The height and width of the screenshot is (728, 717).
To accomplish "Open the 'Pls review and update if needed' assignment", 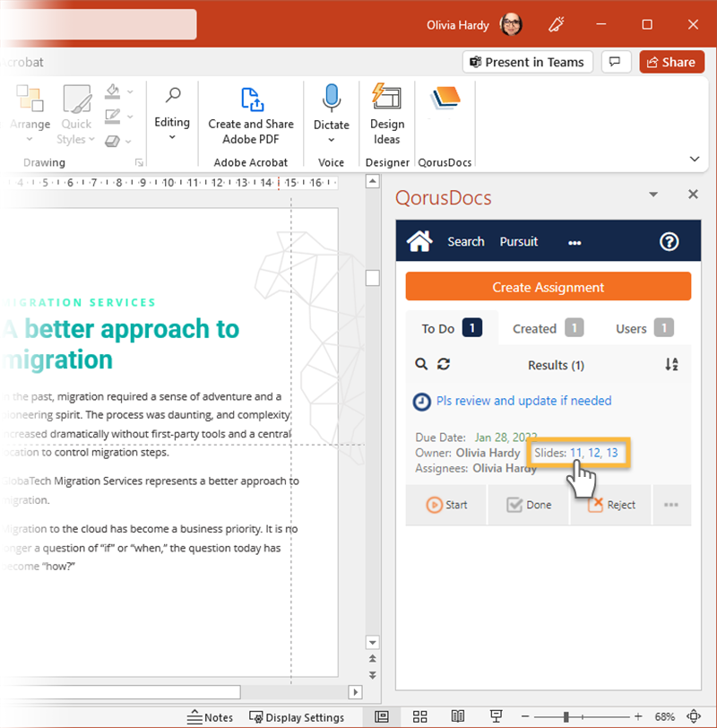I will click(524, 401).
